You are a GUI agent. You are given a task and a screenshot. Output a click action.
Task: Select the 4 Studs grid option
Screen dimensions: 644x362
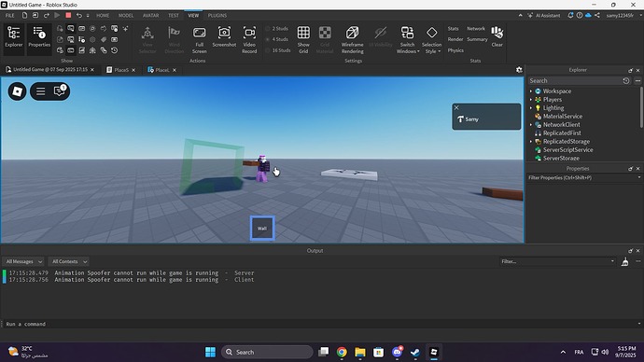pos(277,39)
